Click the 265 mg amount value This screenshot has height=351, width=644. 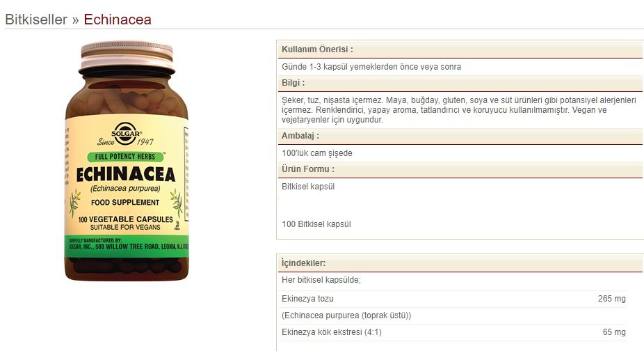click(611, 299)
